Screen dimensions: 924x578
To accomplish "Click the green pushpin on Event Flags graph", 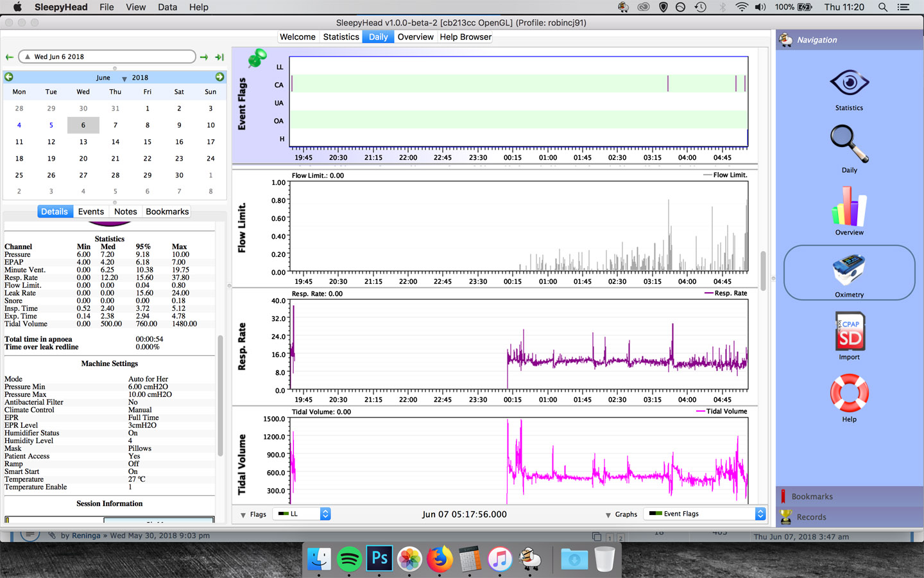I will [x=257, y=58].
